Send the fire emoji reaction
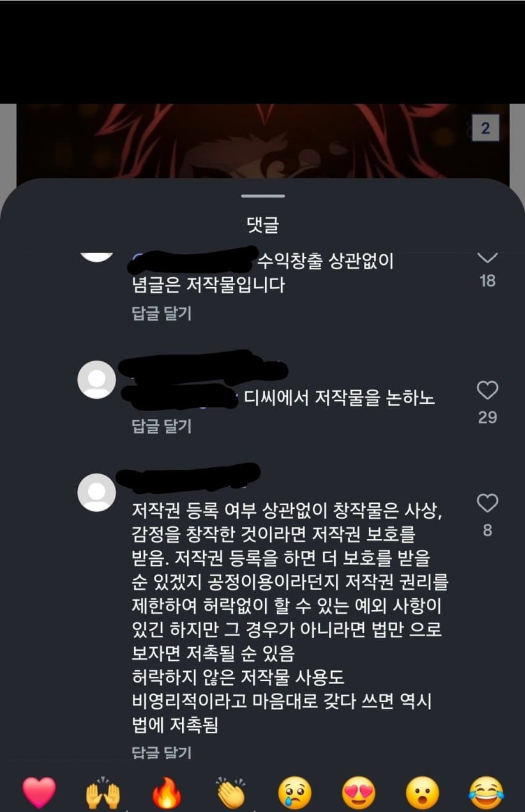Viewport: 525px width, 812px height. pyautogui.click(x=167, y=792)
